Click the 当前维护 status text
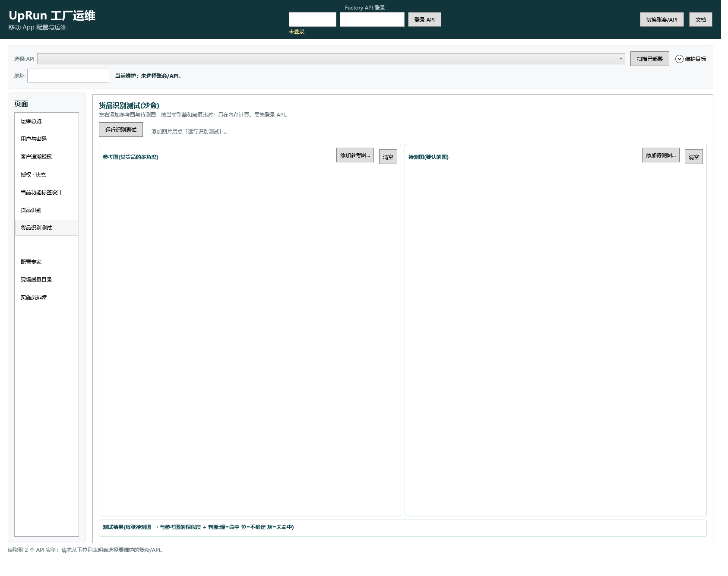The image size is (728, 576). [149, 76]
